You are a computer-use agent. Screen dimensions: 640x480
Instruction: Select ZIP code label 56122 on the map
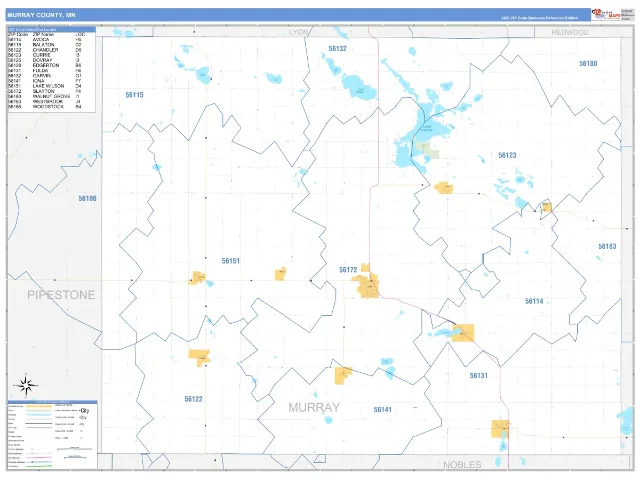tap(193, 399)
